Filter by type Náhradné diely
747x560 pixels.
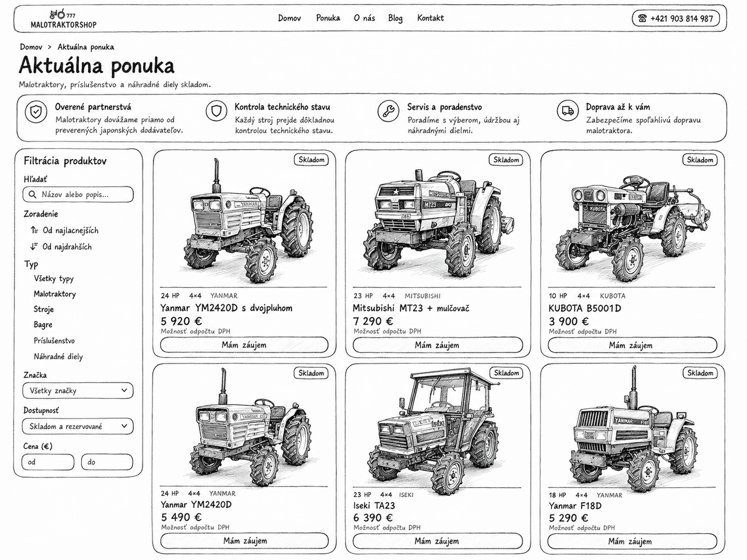click(x=58, y=356)
